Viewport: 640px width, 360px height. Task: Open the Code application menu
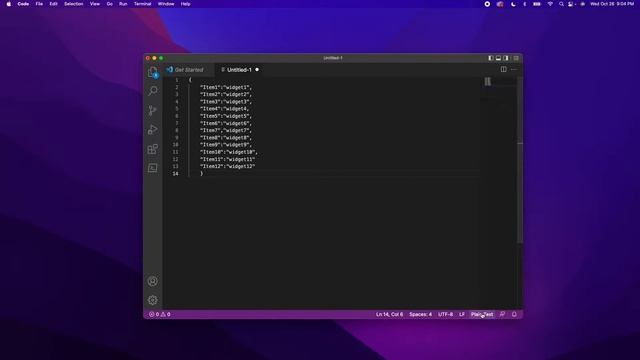[x=23, y=4]
